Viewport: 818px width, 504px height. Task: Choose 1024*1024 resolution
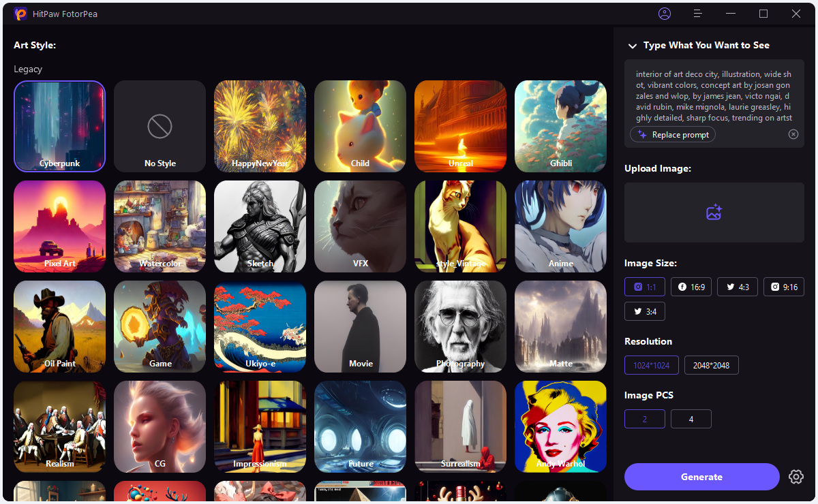tap(652, 365)
